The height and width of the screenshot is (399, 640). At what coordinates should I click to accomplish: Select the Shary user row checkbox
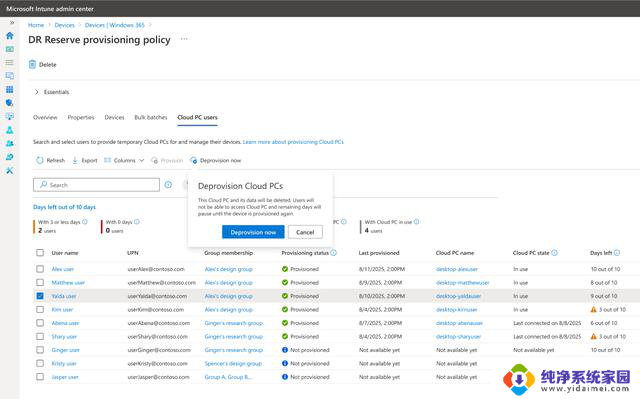point(40,336)
